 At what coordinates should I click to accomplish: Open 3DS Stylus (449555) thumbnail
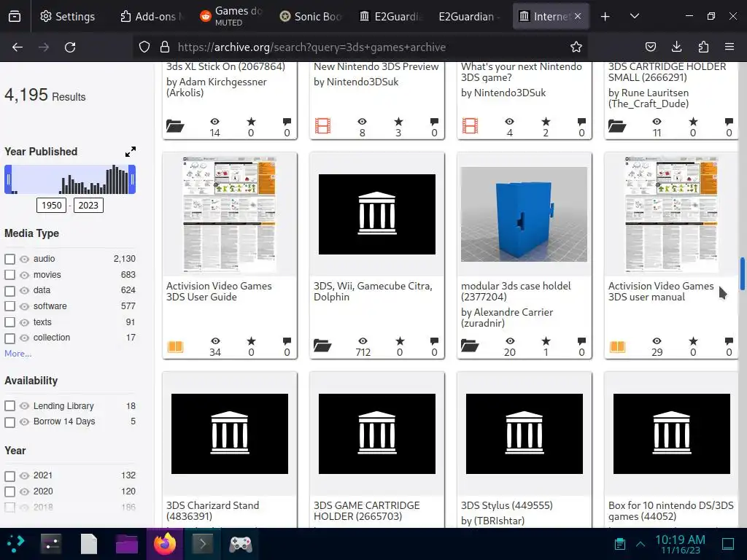(x=524, y=434)
